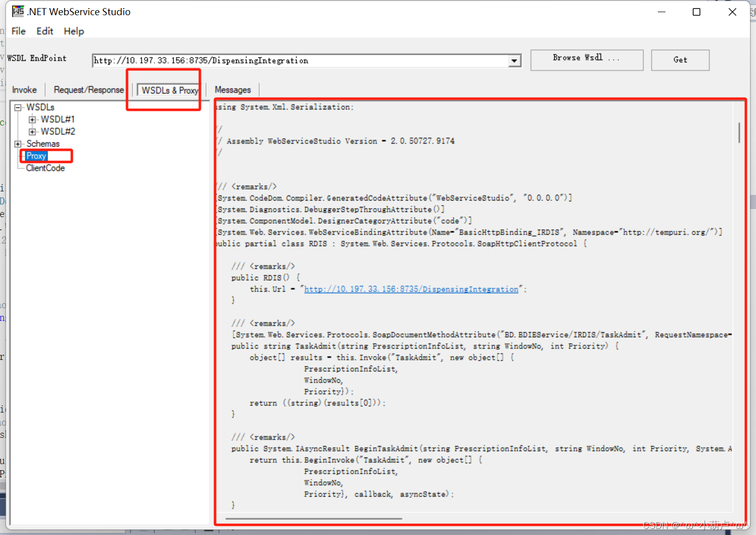Viewport: 756px width, 535px height.
Task: Click the 'public partial class RDIS' line
Action: [x=402, y=243]
